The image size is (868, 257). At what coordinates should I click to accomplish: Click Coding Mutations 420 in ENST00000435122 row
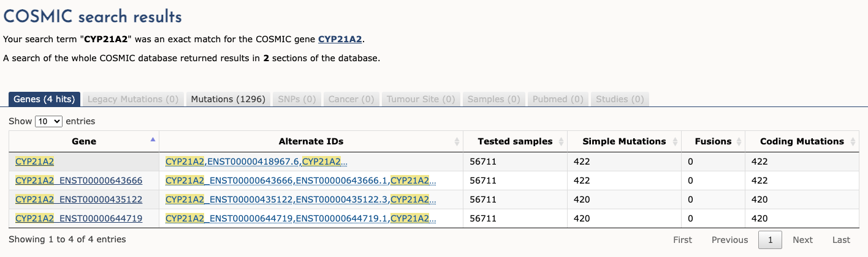point(759,200)
